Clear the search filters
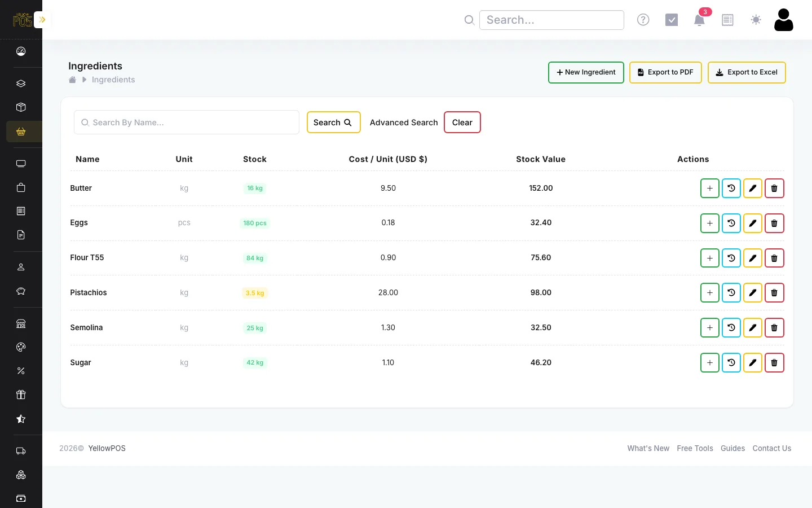 (x=462, y=122)
